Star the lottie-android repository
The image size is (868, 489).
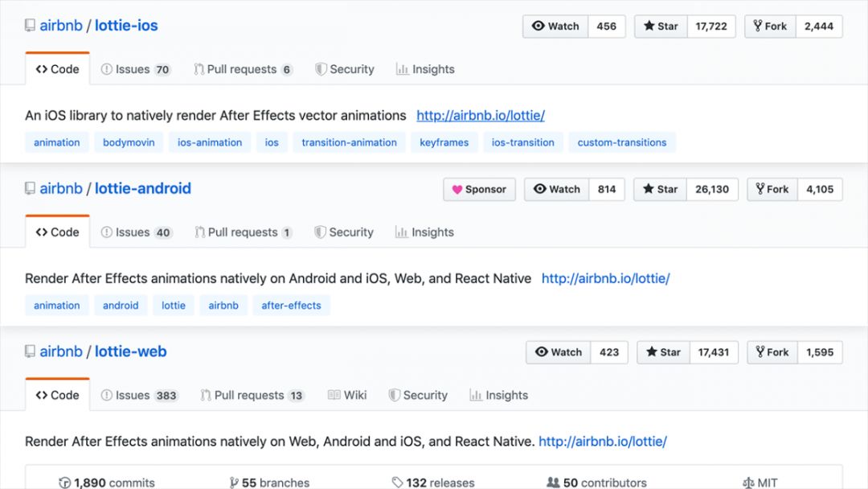(x=661, y=189)
